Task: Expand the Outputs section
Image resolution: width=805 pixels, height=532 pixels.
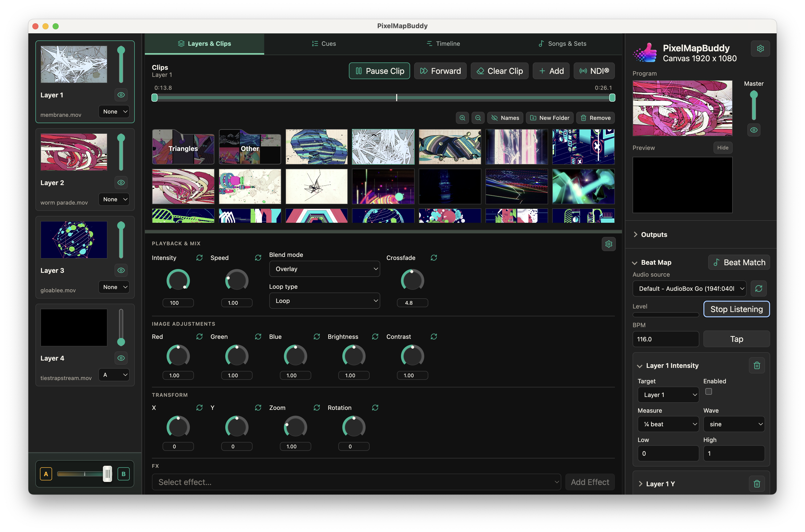Action: 650,234
